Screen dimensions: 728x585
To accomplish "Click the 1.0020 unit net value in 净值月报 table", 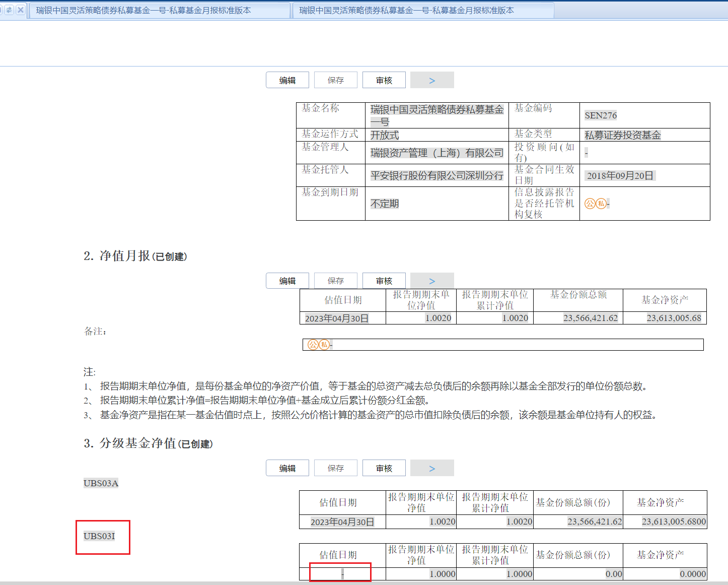I will (438, 318).
